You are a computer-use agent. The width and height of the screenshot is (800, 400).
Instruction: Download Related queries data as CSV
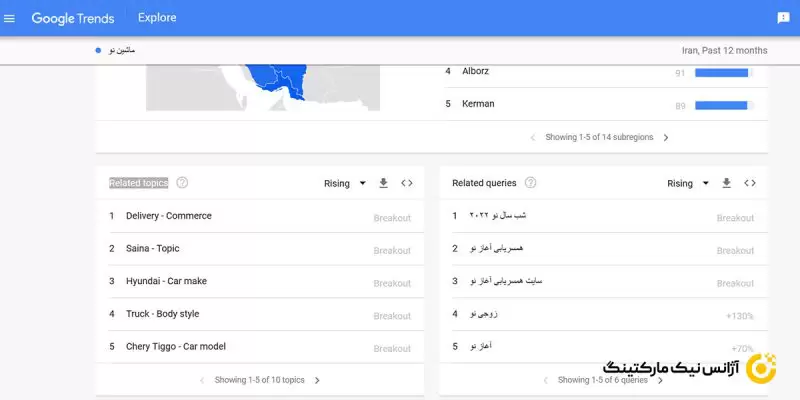pos(726,183)
